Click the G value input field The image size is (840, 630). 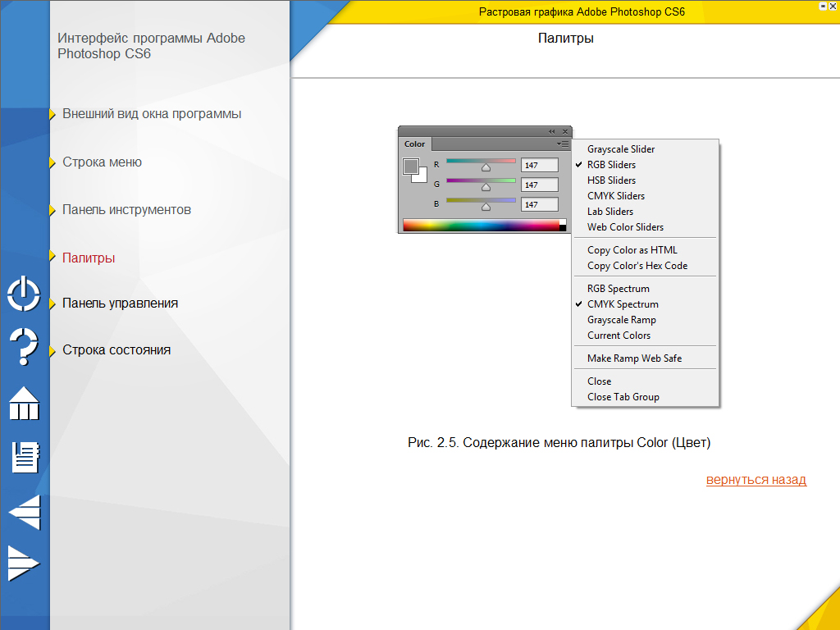tap(540, 185)
